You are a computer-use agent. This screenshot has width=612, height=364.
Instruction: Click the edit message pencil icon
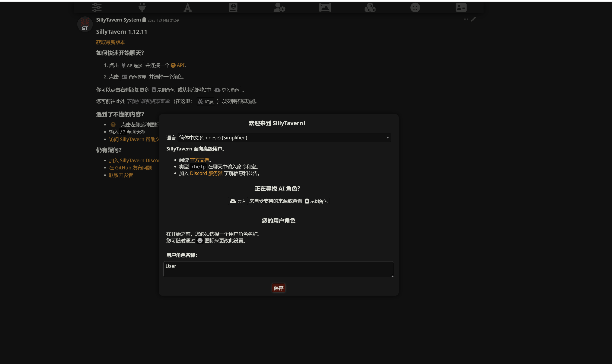(x=474, y=19)
